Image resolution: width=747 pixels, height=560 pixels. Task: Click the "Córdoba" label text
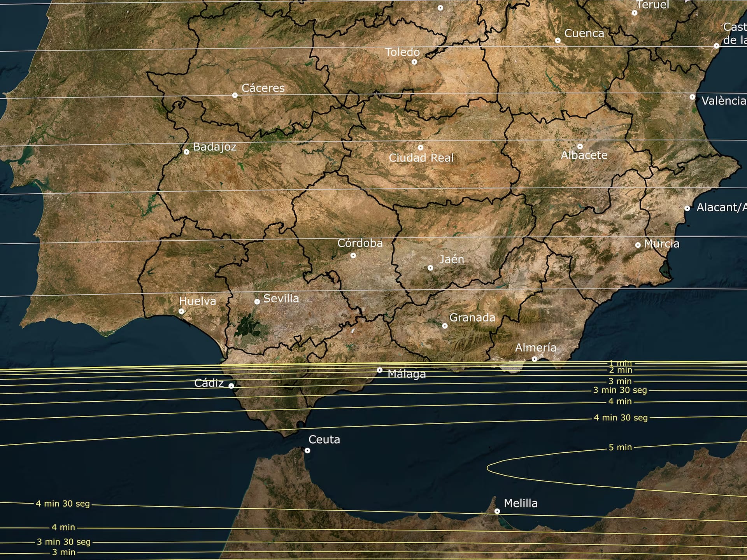(x=360, y=243)
